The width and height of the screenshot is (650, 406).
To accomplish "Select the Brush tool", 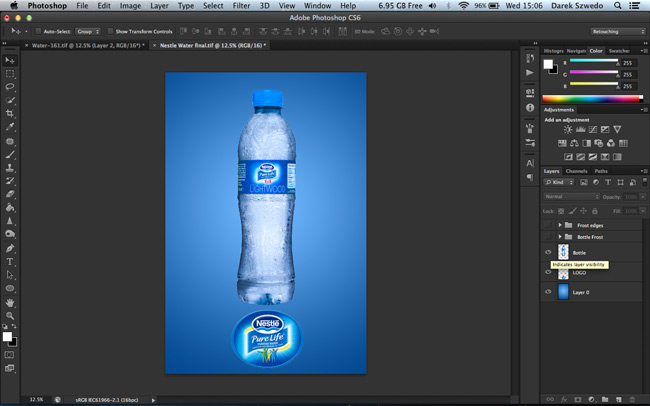I will [x=10, y=155].
